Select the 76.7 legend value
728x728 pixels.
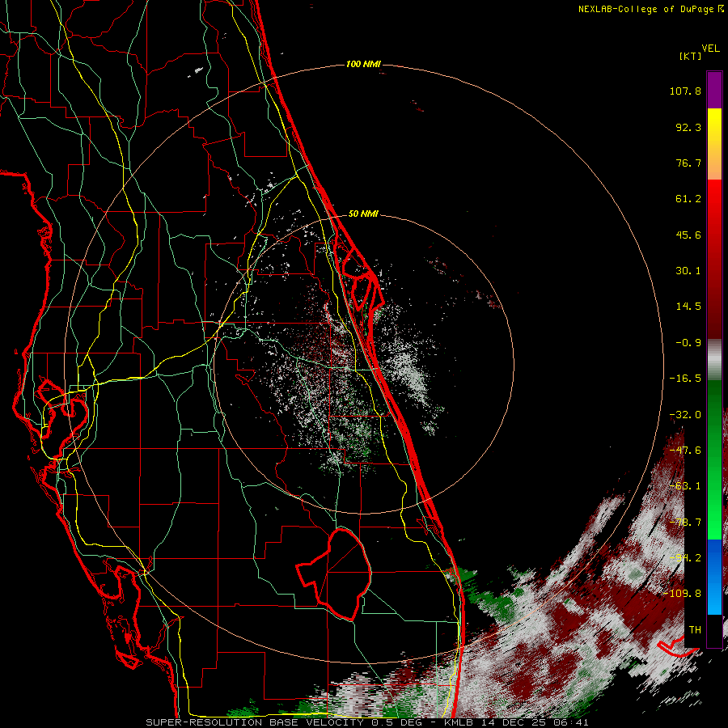(688, 163)
